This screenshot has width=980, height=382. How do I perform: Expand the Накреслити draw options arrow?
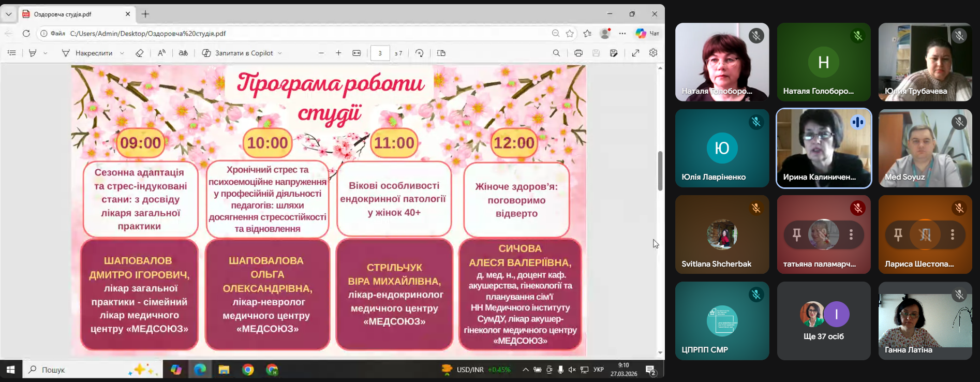pos(122,53)
